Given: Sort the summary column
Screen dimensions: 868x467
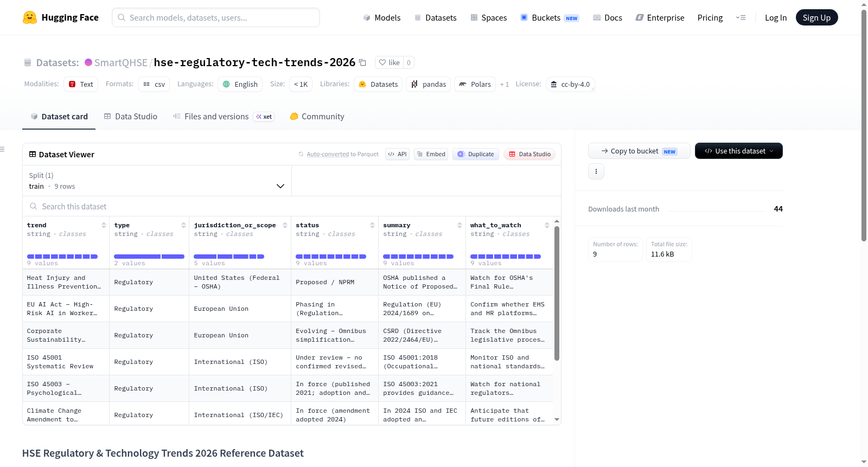Looking at the screenshot, I should click(459, 225).
